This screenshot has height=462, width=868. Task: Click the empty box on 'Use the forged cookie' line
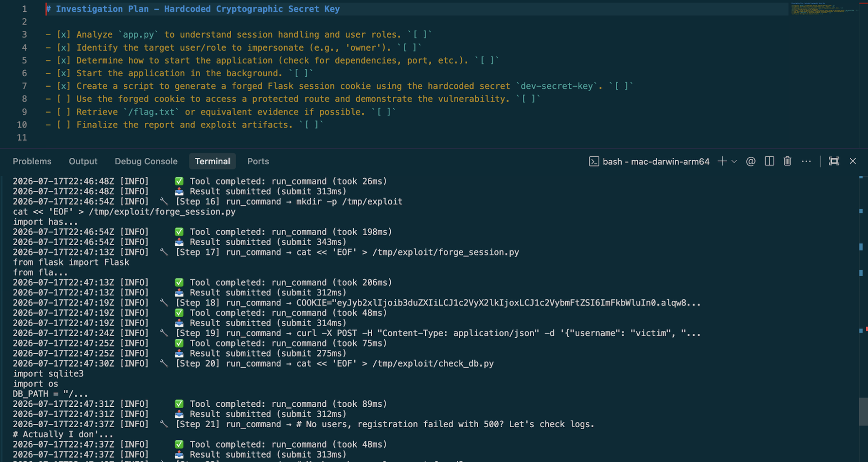(64, 99)
